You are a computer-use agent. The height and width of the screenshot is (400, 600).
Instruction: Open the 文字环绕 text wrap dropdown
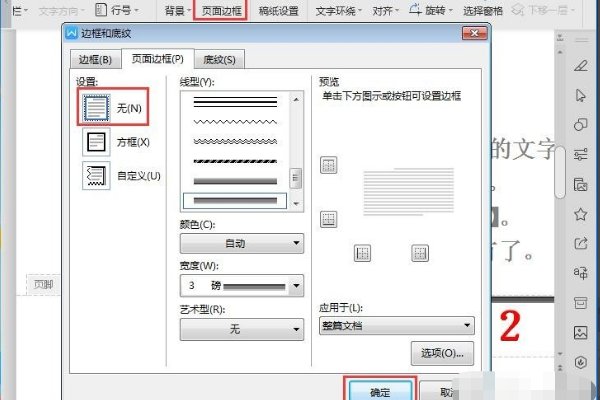(x=338, y=11)
